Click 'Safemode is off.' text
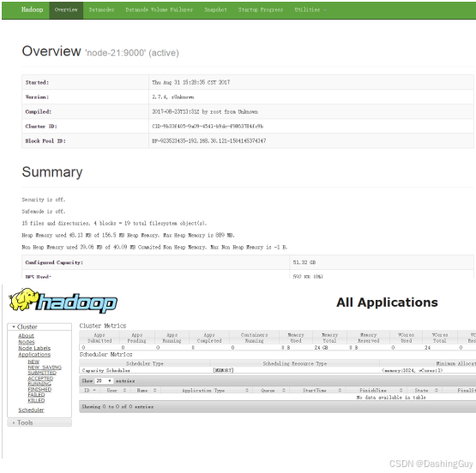 click(44, 212)
